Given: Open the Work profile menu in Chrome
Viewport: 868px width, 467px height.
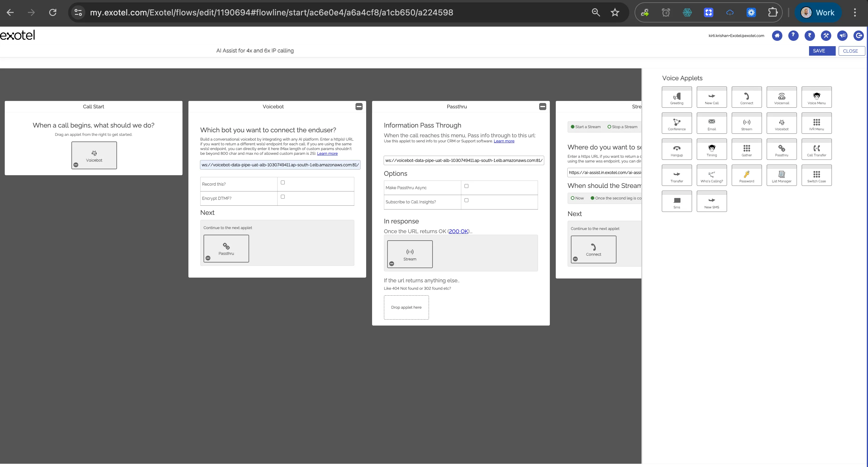Looking at the screenshot, I should (x=818, y=12).
